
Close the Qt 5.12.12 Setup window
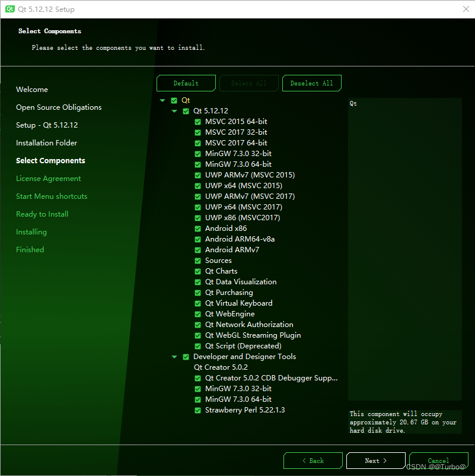[466, 9]
